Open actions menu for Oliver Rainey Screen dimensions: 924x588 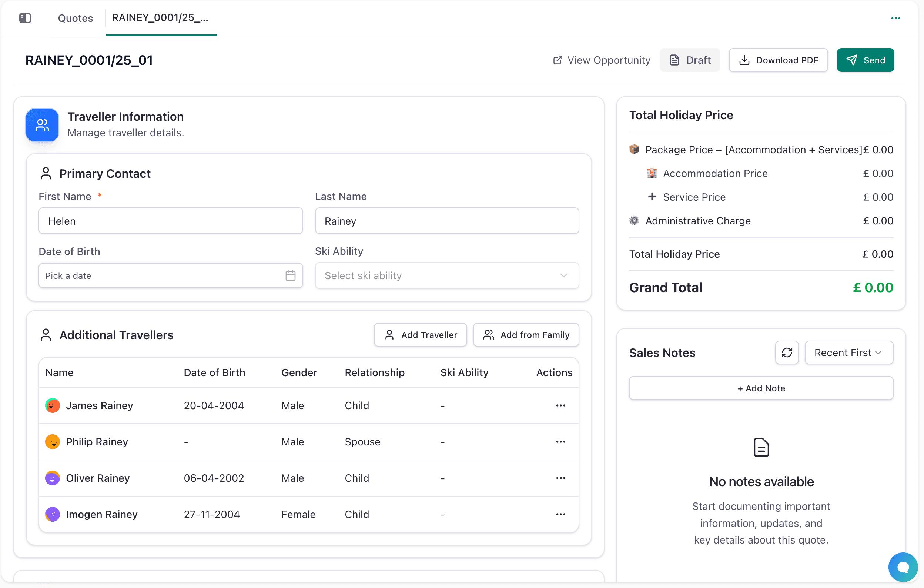point(560,478)
